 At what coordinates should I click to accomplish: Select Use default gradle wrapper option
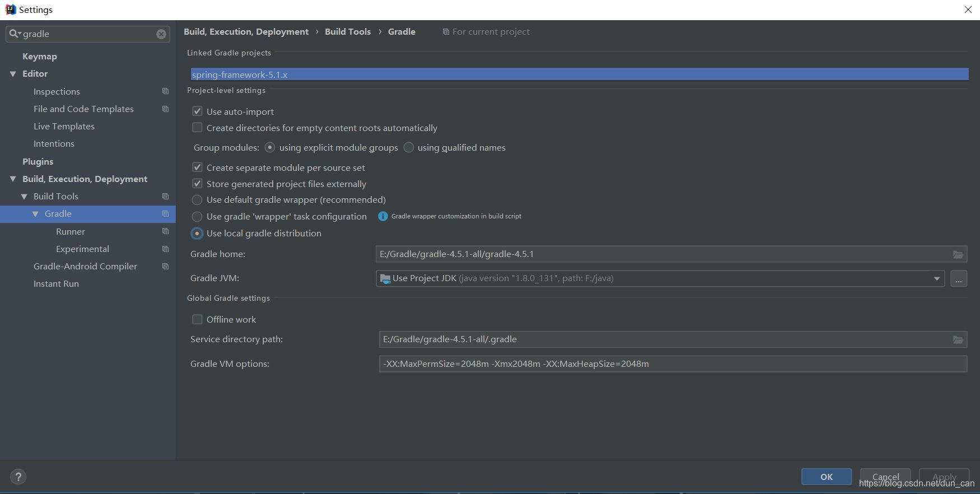(197, 200)
